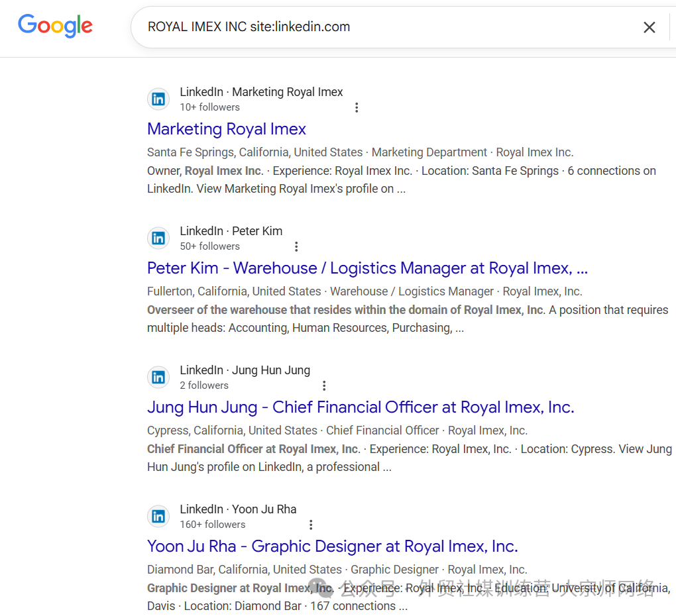Click source text 'LinkedIn · Jung Hun Jung'
676x616 pixels.
[x=245, y=370]
